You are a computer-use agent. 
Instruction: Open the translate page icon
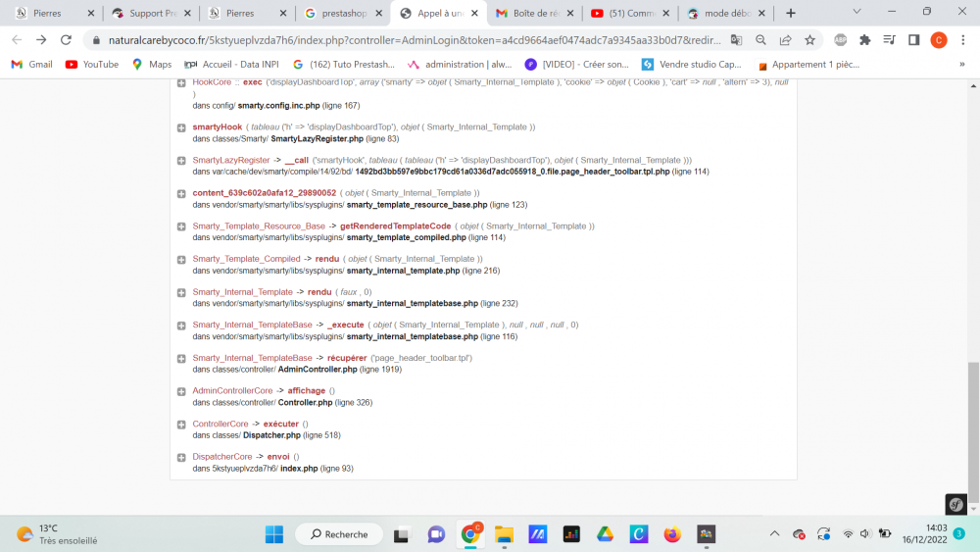point(736,40)
